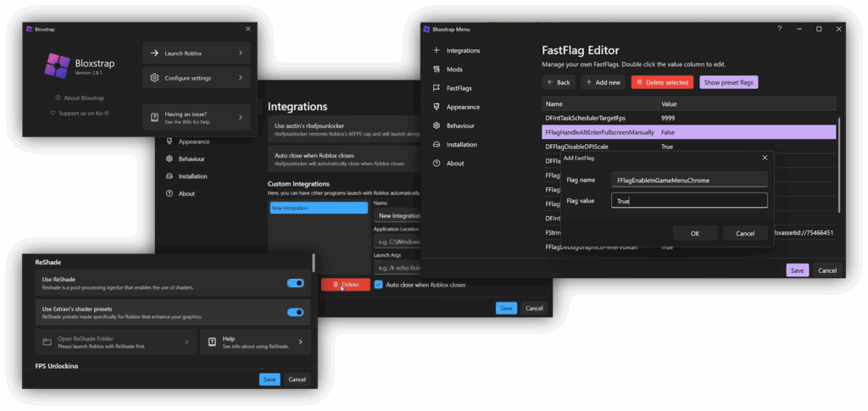Click the Behaviour gear icon in Integrations window

pos(169,158)
